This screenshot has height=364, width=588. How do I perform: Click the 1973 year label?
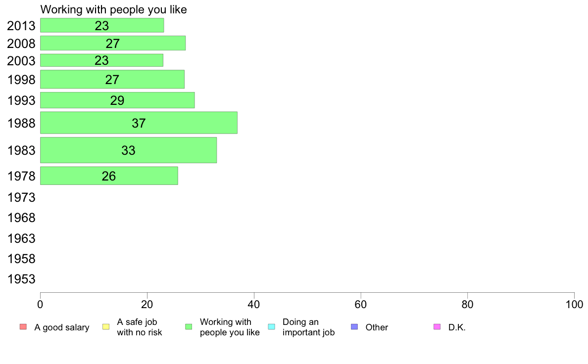pos(21,197)
